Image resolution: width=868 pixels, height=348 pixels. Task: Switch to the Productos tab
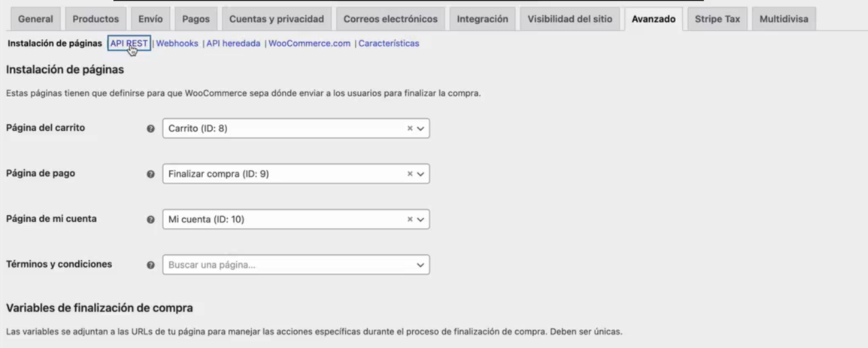(x=95, y=19)
